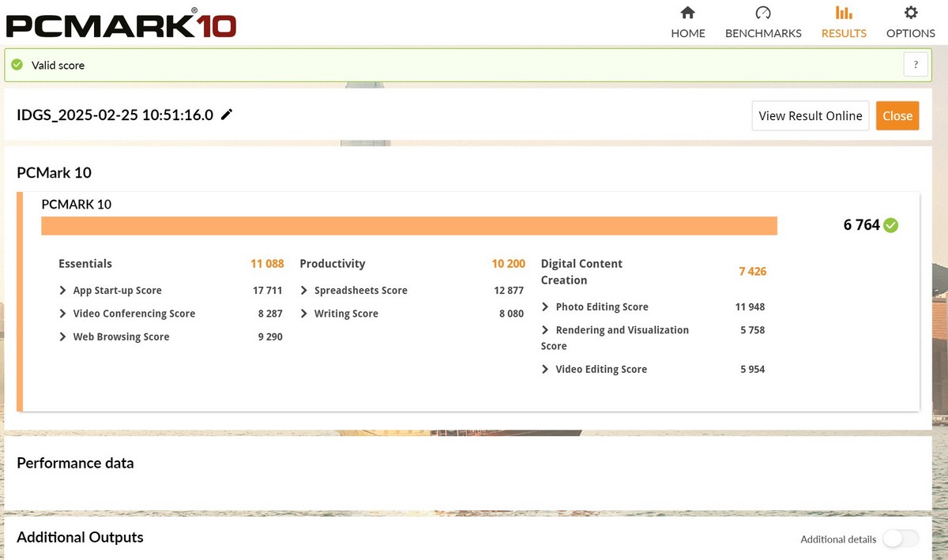Click the Additional Outputs heading
The image size is (948, 560).
click(80, 537)
